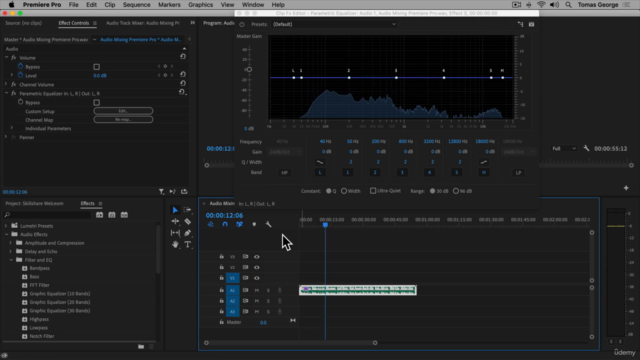Filter effects by Accelerated Effects icon
Viewport: 640px width, 360px height.
click(100, 215)
